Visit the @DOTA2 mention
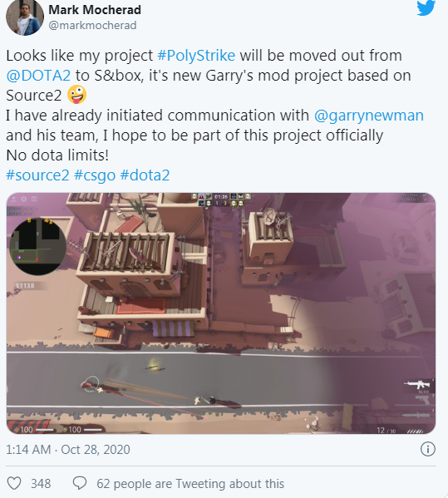This screenshot has height=498, width=448. coord(38,76)
